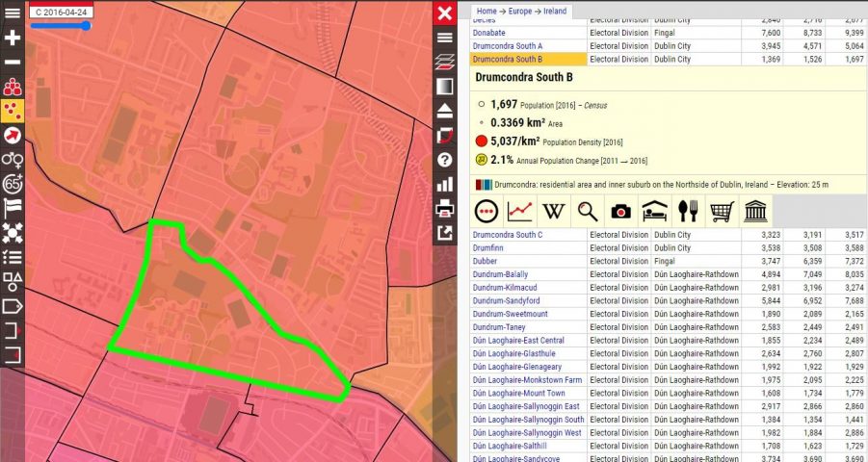Open the restaurants fork and spoon icon
Screen dimensions: 868x462
pyautogui.click(x=688, y=212)
